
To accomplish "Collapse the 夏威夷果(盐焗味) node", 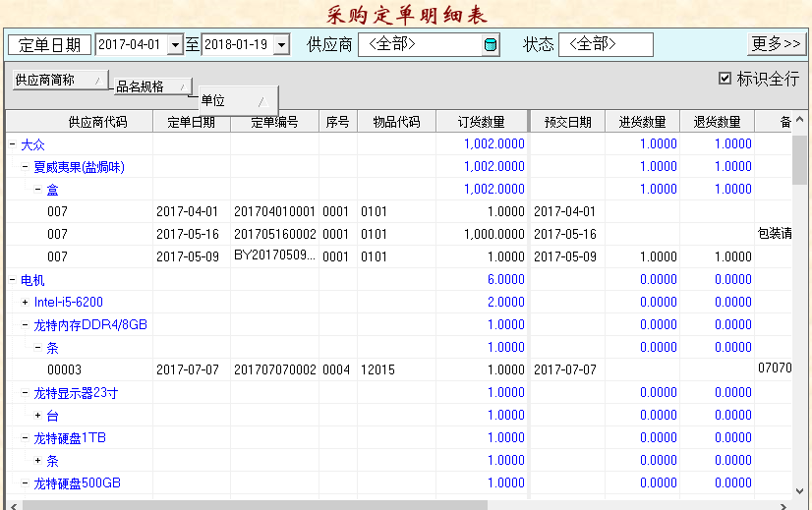I will click(25, 167).
